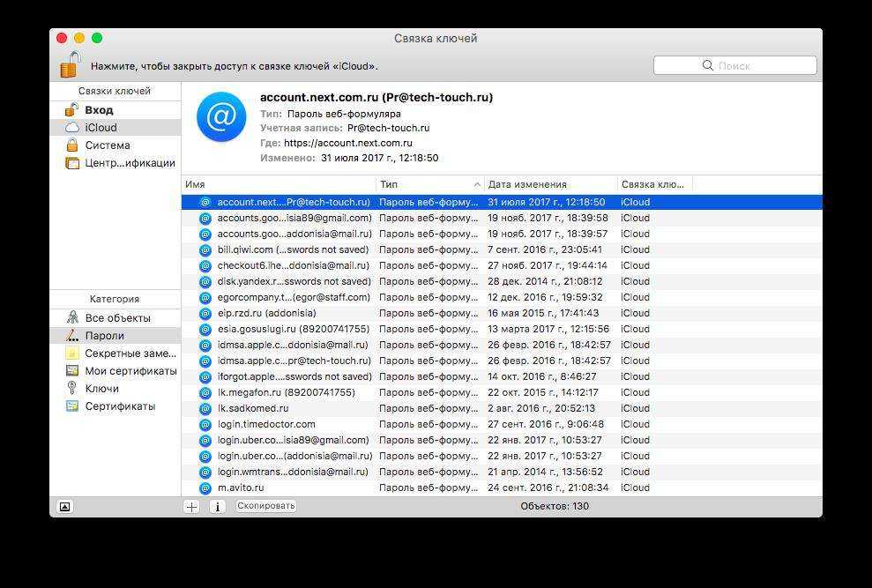Select the esia.gosuslugi.ru entry
Viewport: 872px width, 588px height.
[502, 329]
